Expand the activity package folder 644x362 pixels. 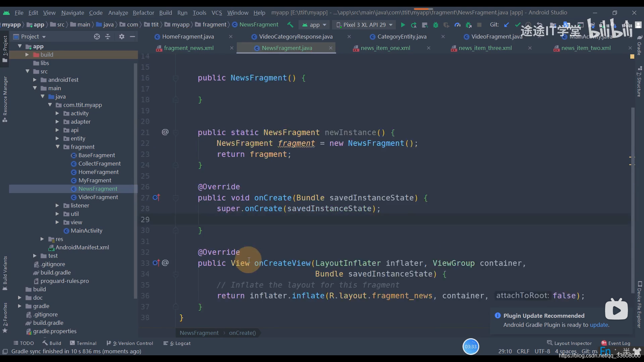point(57,113)
